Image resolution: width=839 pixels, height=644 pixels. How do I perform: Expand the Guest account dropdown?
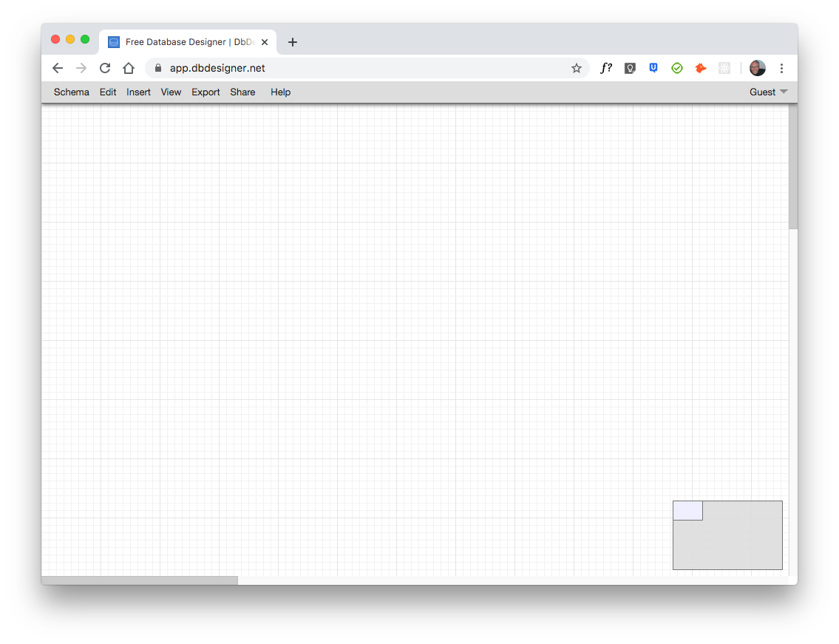pos(768,92)
